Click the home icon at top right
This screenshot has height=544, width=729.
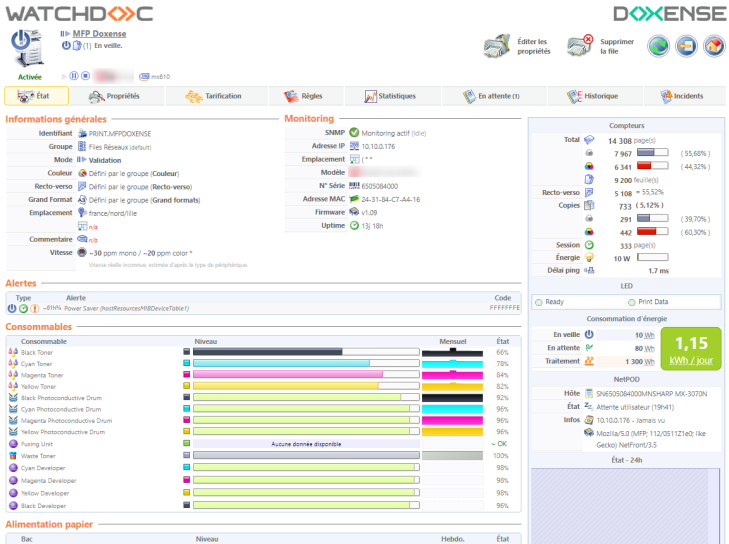[x=713, y=46]
